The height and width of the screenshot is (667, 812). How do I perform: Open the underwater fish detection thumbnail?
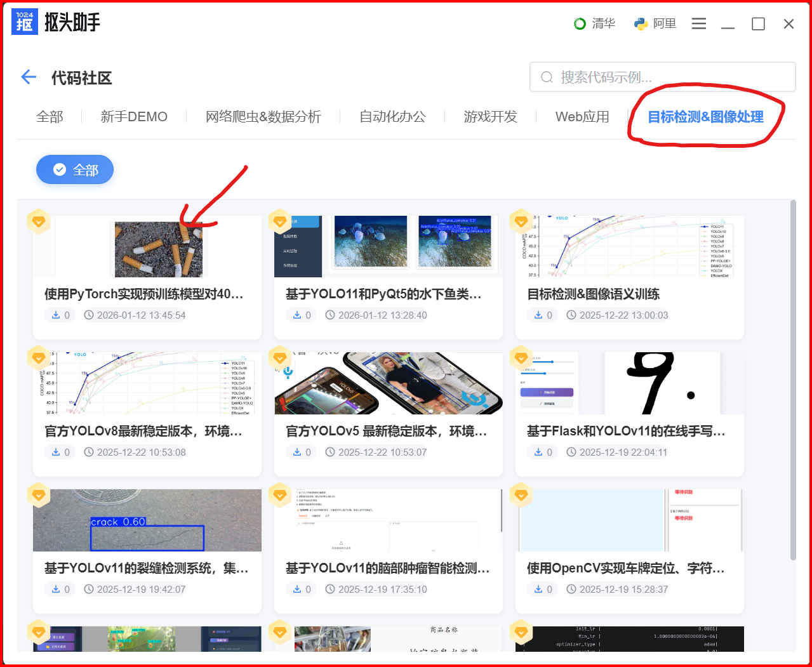[x=389, y=246]
